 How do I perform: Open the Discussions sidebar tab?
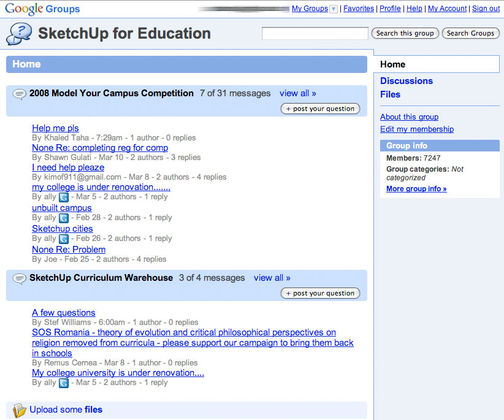pos(406,81)
